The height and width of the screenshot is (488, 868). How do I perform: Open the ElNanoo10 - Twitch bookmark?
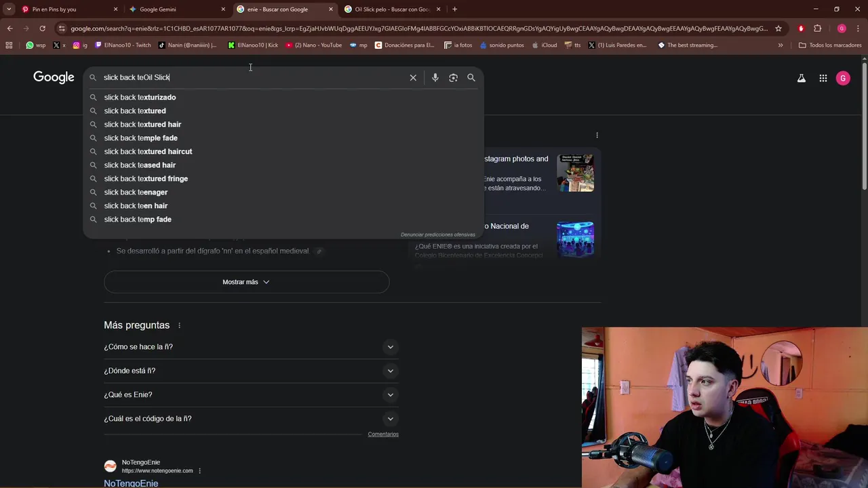(123, 45)
